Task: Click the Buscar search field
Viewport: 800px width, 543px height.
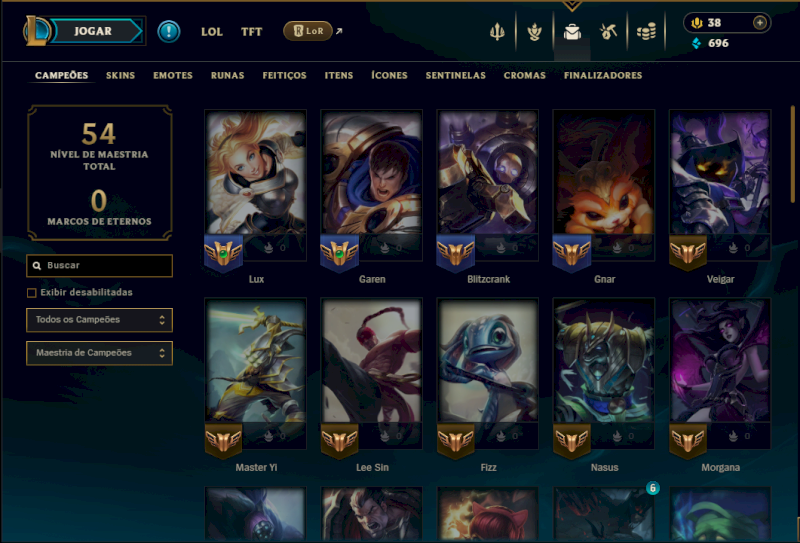Action: click(x=99, y=266)
